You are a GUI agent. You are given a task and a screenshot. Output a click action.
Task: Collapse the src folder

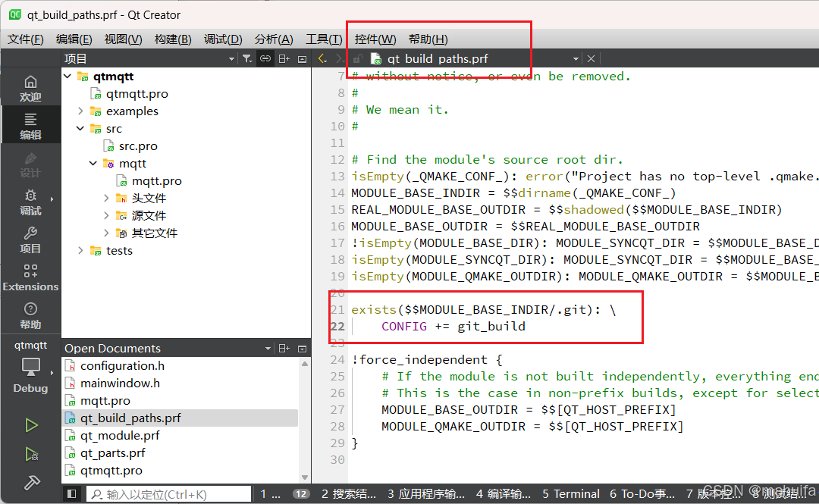click(80, 129)
